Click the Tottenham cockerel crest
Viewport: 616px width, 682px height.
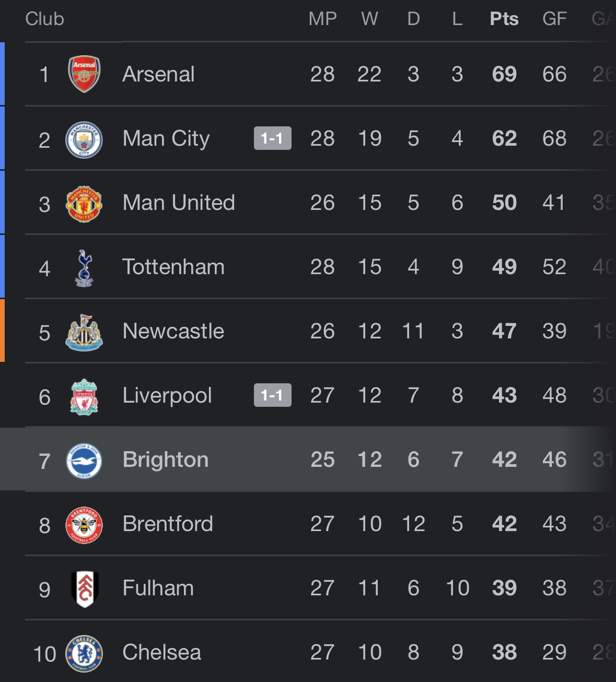(84, 268)
